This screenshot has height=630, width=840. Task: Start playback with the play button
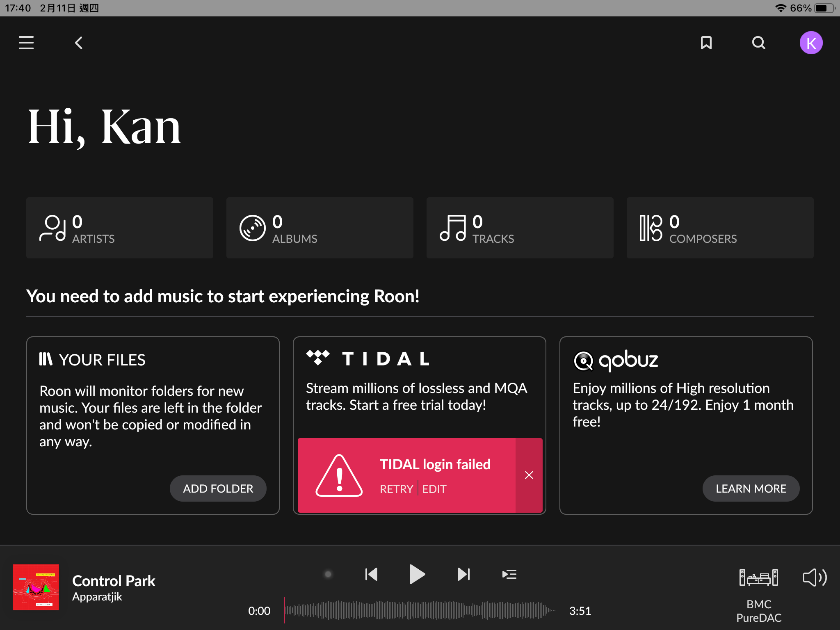417,574
